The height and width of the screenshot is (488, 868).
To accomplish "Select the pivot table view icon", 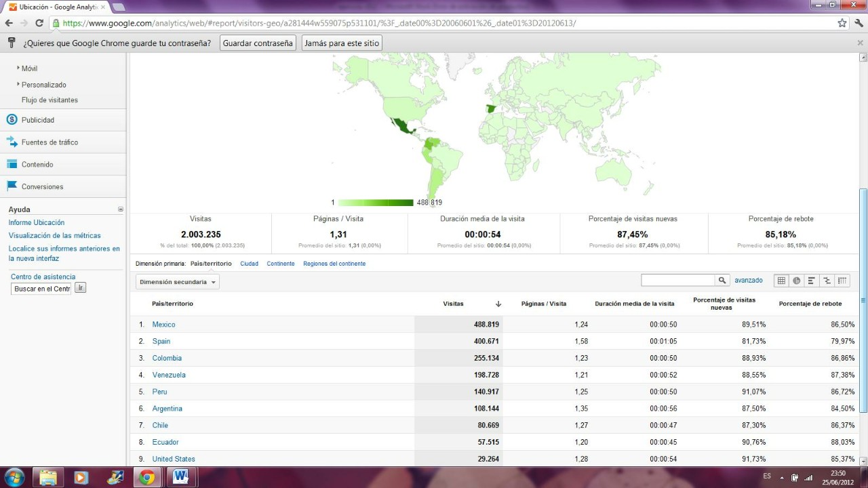I will point(842,281).
